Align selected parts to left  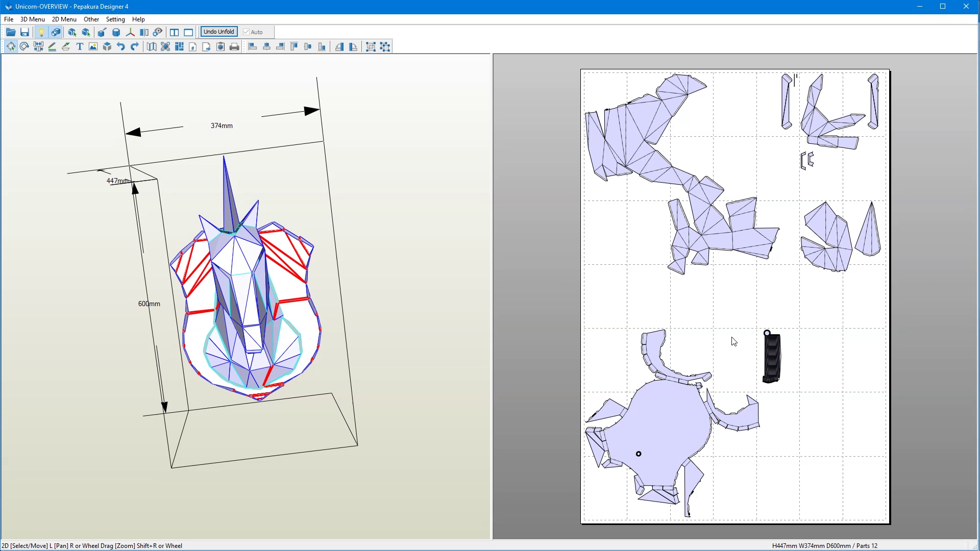253,46
